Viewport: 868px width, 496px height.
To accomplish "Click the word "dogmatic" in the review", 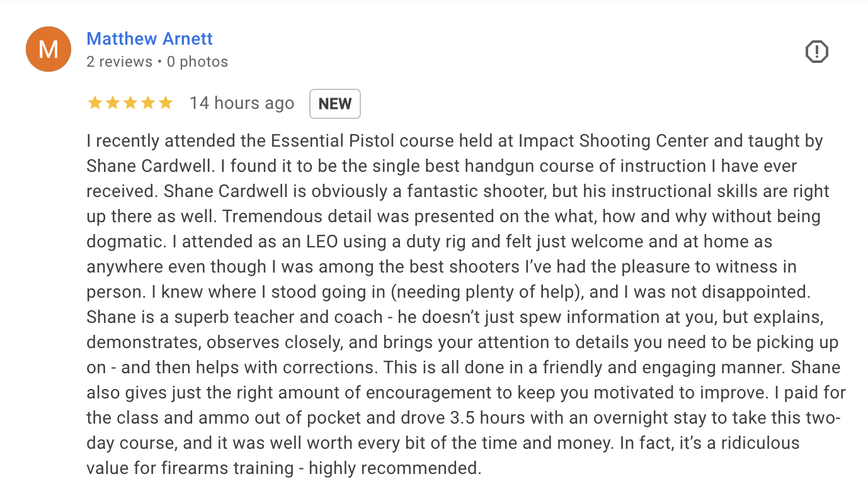I will tap(122, 242).
